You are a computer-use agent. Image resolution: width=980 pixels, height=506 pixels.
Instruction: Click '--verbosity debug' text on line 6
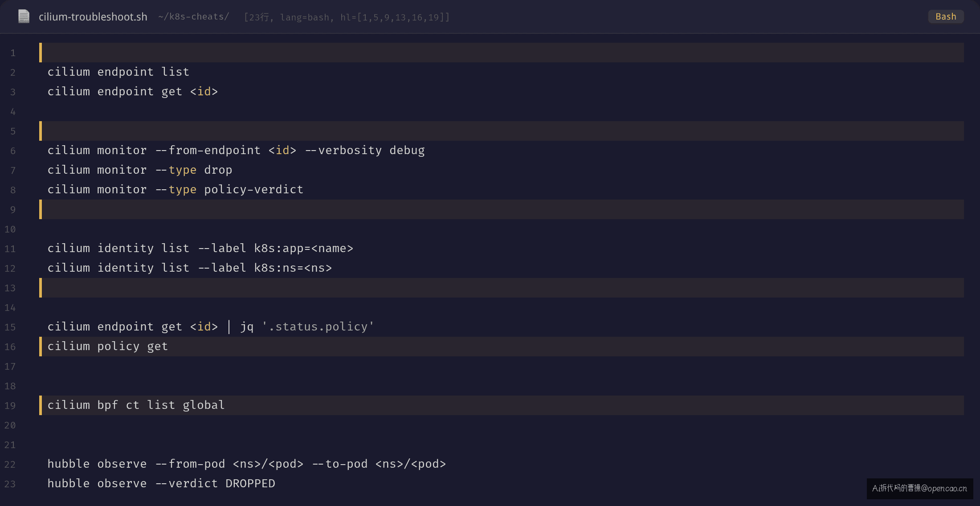(365, 150)
